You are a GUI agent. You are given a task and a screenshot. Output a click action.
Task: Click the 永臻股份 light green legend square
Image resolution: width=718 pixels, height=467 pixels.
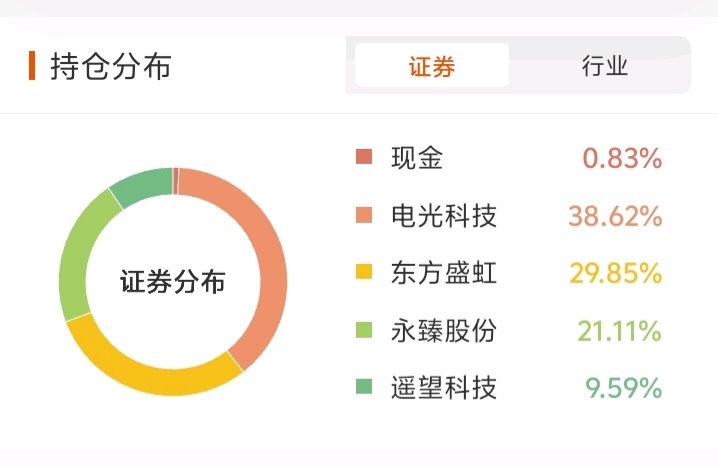364,329
